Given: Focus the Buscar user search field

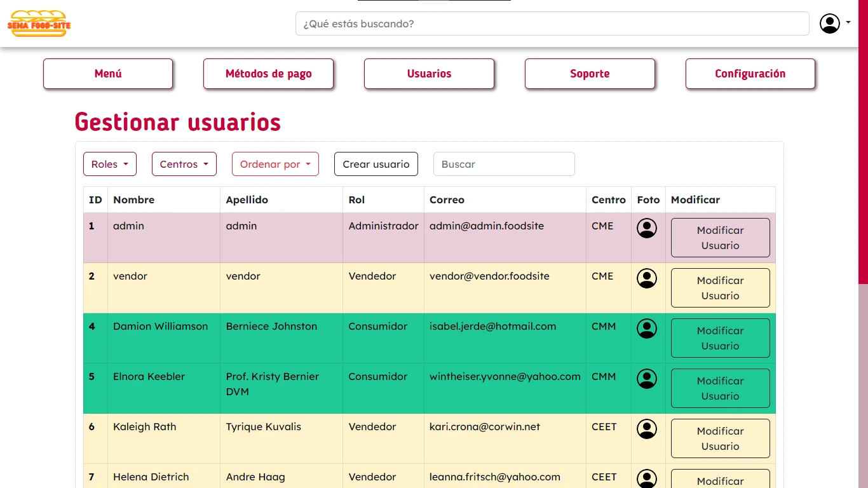Looking at the screenshot, I should coord(504,164).
